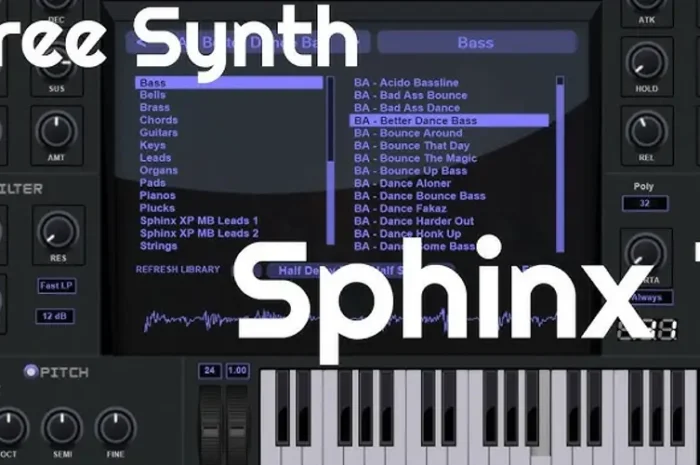Select Sphinx XP MB Leads 1 category
Image resolution: width=700 pixels, height=465 pixels.
(199, 220)
